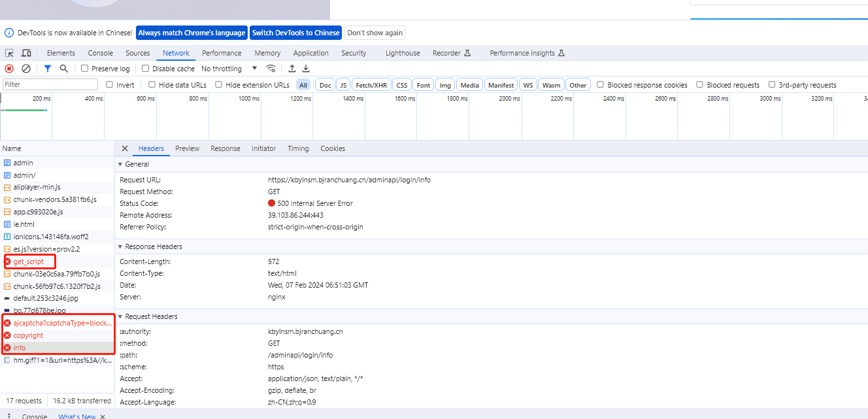Click the script icon beside aliplayer-min.js
Viewport: 868px width, 419px height.
coord(7,187)
